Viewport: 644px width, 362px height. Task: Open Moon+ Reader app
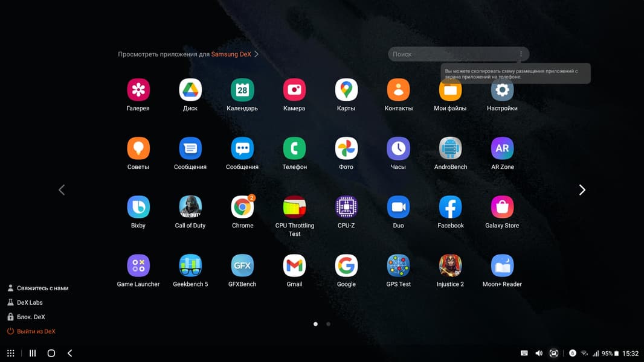click(502, 265)
